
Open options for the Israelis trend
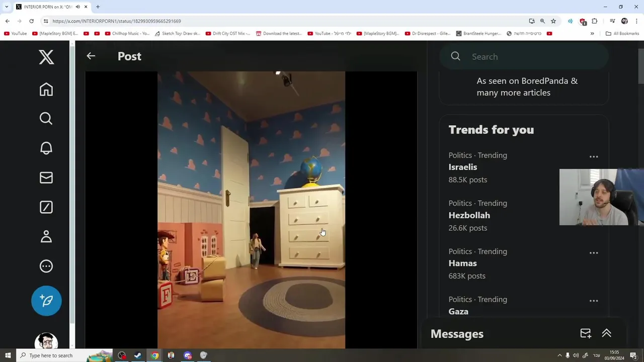point(594,157)
